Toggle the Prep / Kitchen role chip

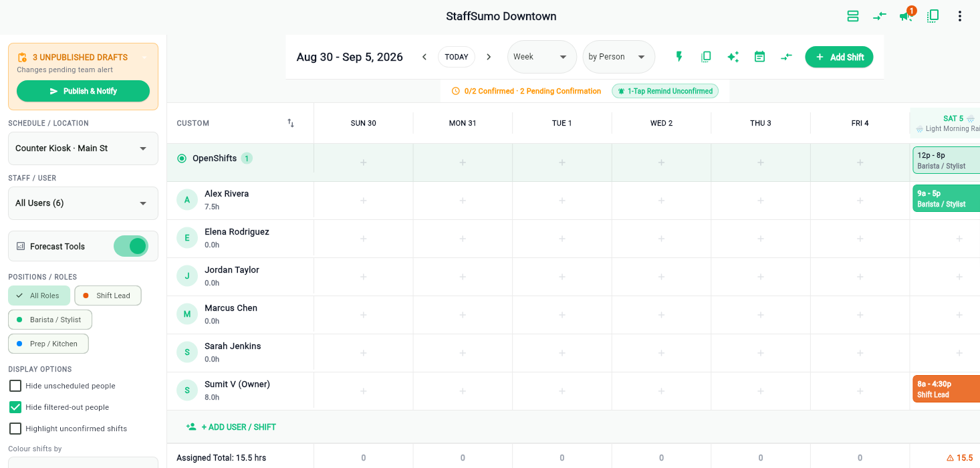click(x=48, y=344)
